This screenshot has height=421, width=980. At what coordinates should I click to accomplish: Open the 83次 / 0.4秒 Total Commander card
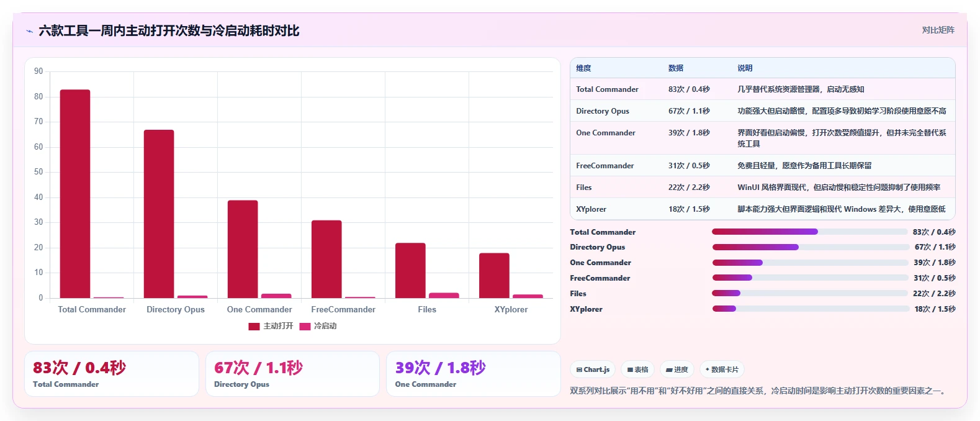(x=112, y=374)
